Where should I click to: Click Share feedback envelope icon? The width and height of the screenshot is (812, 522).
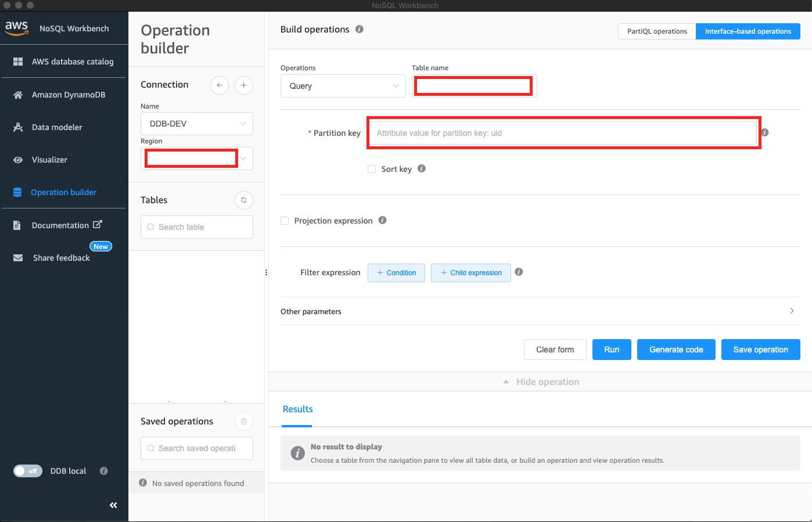(18, 258)
